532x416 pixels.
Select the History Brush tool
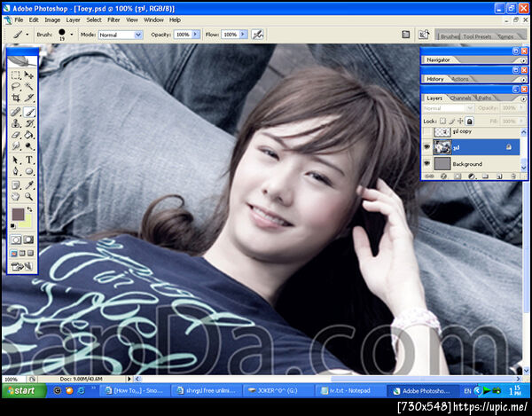point(29,123)
